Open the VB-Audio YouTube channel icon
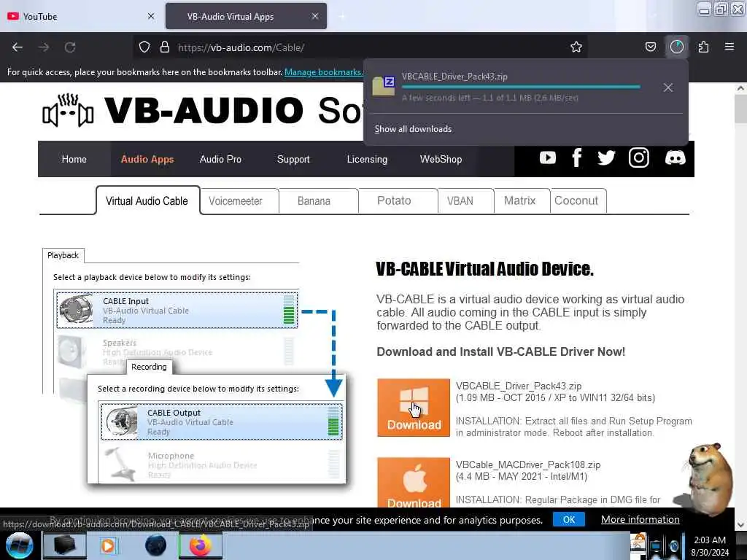This screenshot has width=747, height=560. [x=547, y=157]
